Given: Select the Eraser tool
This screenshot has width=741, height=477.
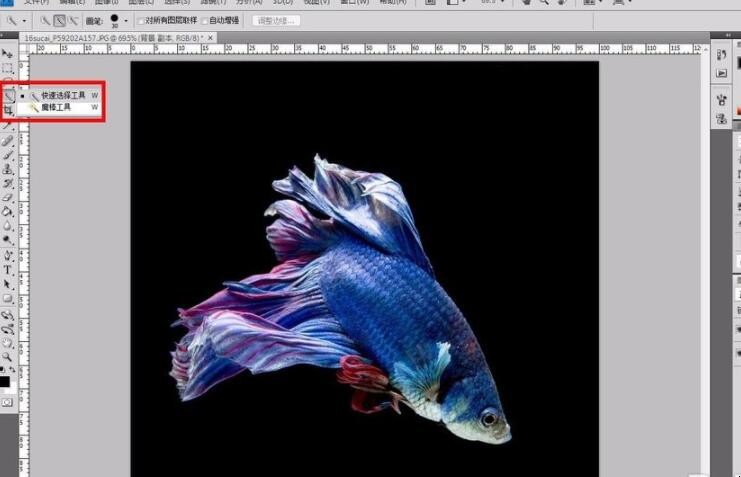Looking at the screenshot, I should (8, 198).
